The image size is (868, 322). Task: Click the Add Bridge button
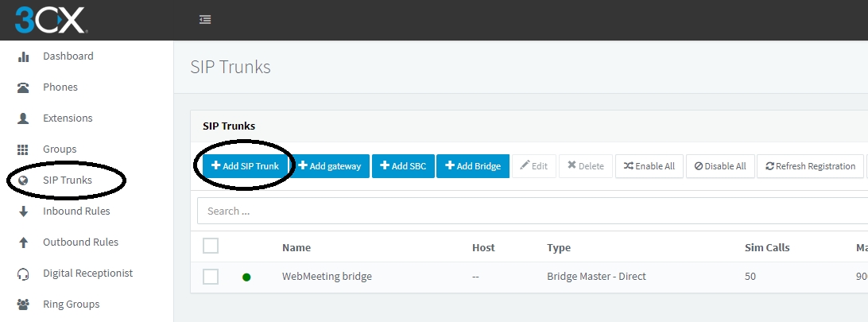click(473, 166)
